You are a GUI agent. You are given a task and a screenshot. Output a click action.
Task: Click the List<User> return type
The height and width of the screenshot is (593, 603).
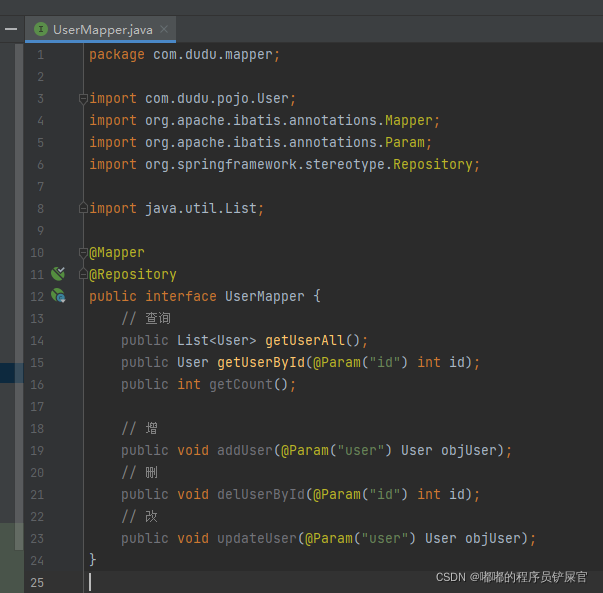point(217,340)
